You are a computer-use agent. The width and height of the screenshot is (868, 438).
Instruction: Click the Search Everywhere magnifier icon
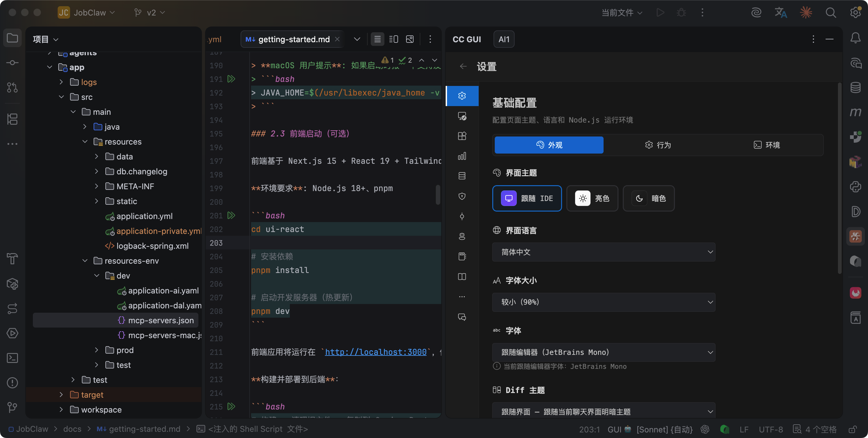click(x=830, y=13)
